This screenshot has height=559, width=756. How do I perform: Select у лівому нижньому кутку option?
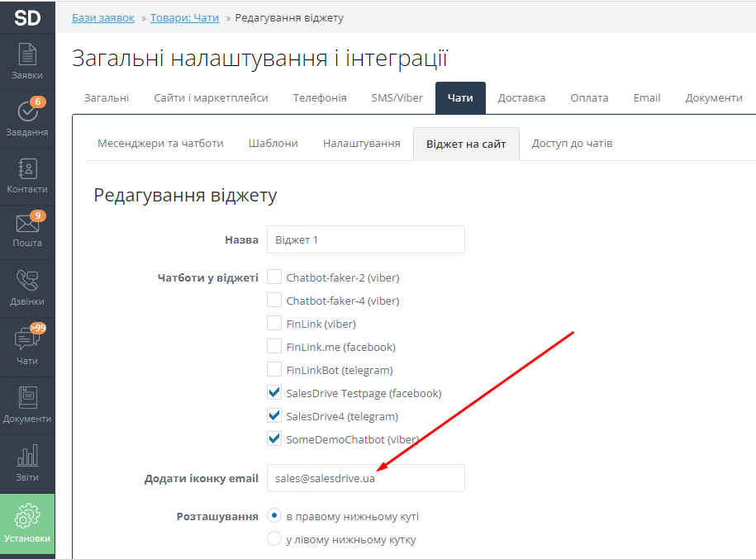pos(274,539)
